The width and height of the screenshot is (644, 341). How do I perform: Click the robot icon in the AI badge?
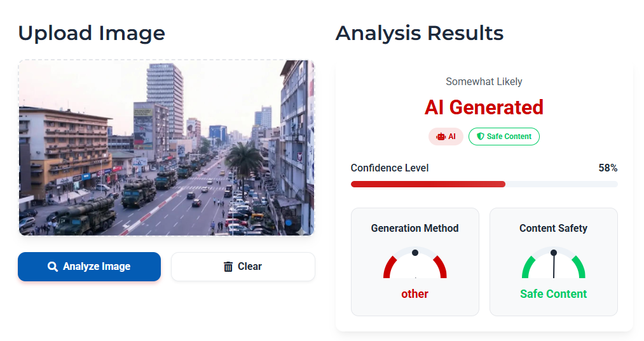441,137
